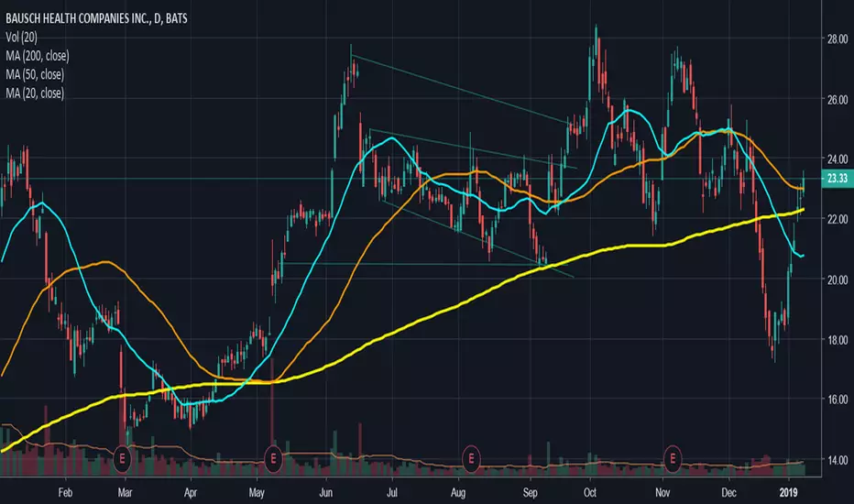Click the Nov label on time axis
Screen dimensions: 854x504
click(662, 493)
